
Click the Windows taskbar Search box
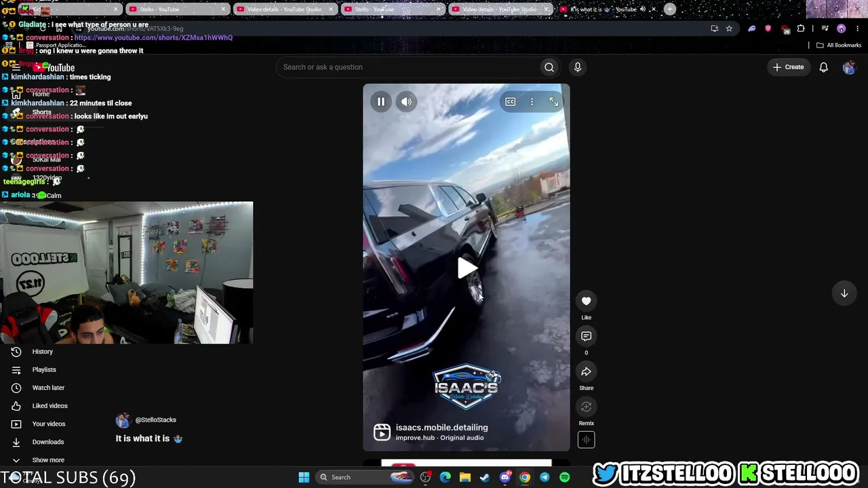(x=366, y=477)
